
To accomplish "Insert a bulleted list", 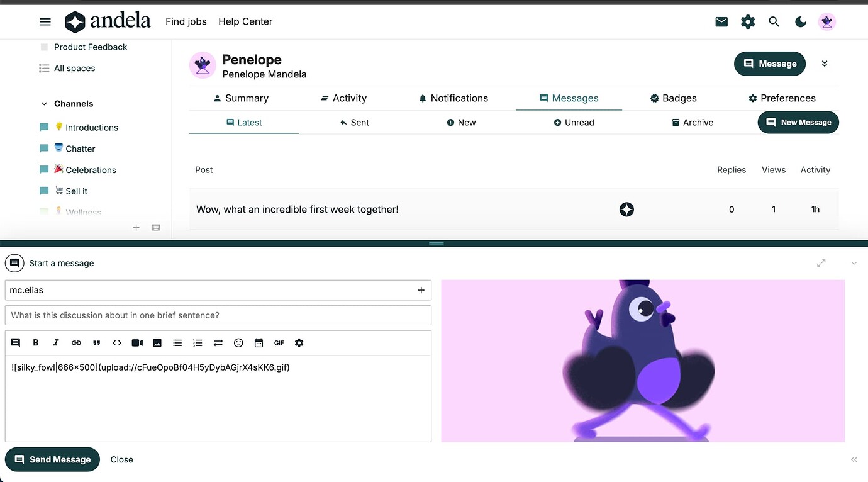I will pyautogui.click(x=177, y=343).
